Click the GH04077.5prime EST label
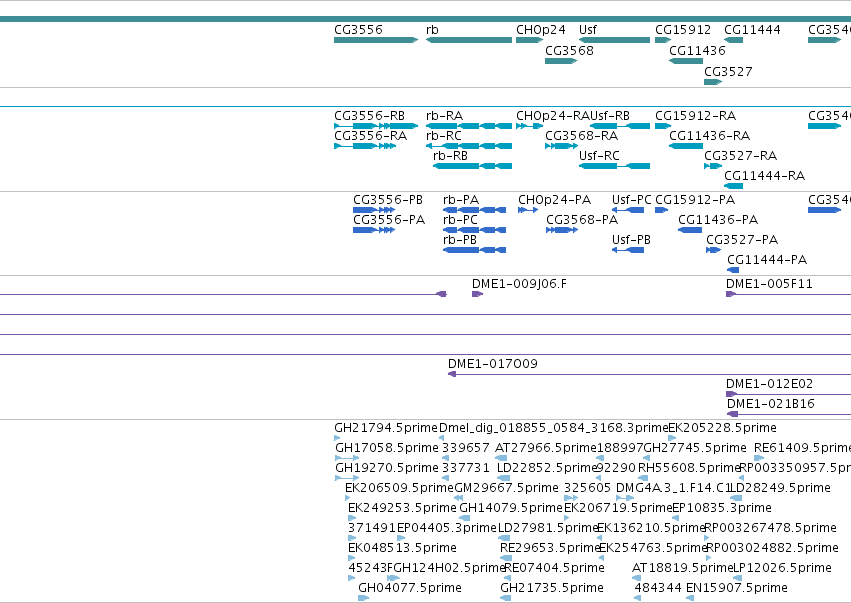This screenshot has height=603, width=851. (410, 588)
